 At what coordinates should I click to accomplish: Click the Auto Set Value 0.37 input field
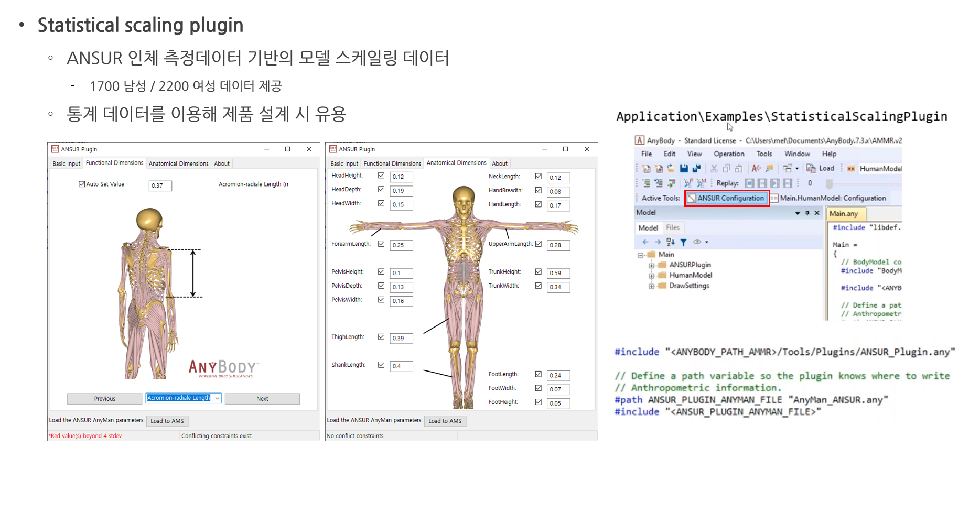pyautogui.click(x=160, y=185)
